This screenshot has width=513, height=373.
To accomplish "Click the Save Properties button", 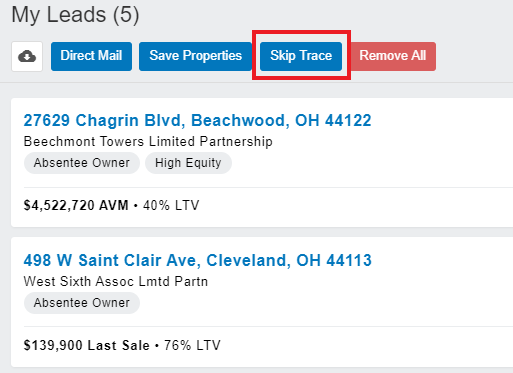I will tap(195, 56).
